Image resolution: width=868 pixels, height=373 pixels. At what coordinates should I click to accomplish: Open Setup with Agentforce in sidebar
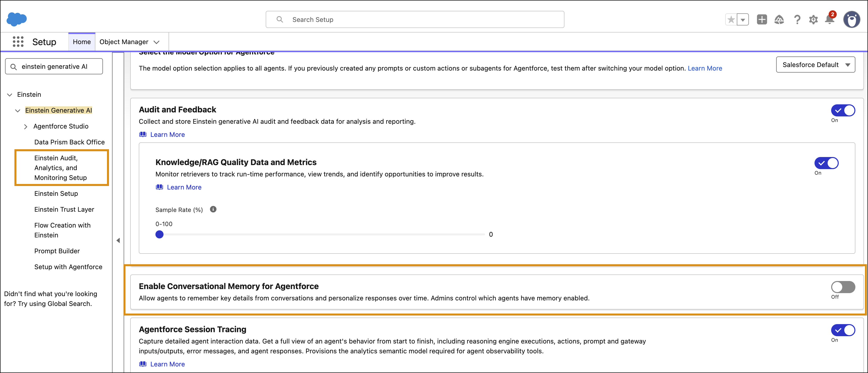(68, 267)
